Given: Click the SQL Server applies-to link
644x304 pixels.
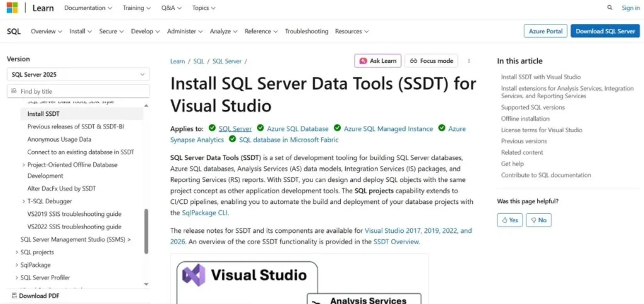Looking at the screenshot, I should pos(235,128).
